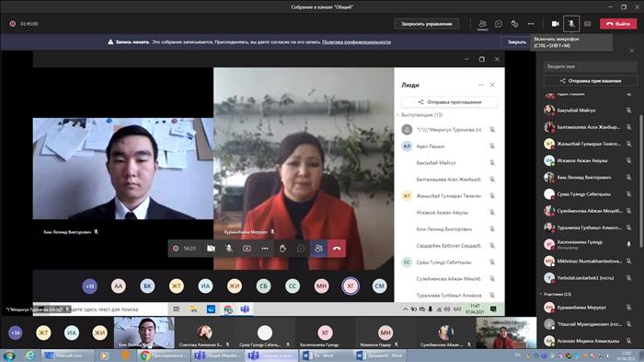Toggle the camera in top toolbar

[x=555, y=24]
